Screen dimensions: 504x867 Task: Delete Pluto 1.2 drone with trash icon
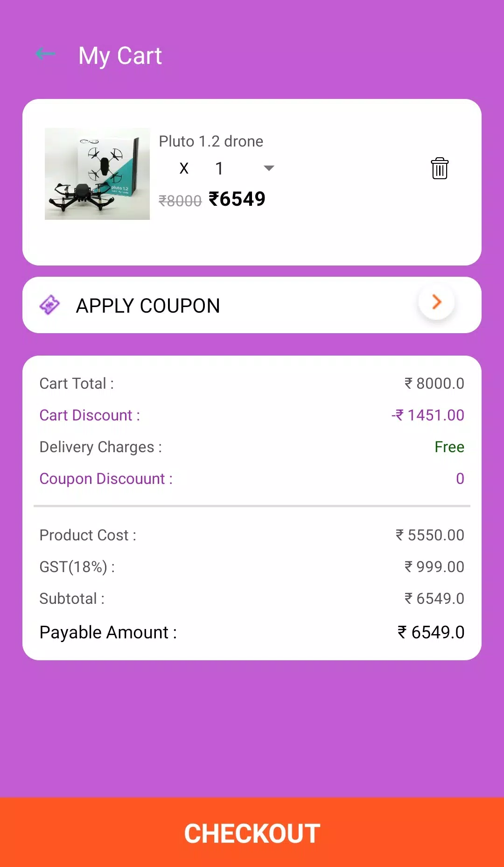[x=440, y=168]
